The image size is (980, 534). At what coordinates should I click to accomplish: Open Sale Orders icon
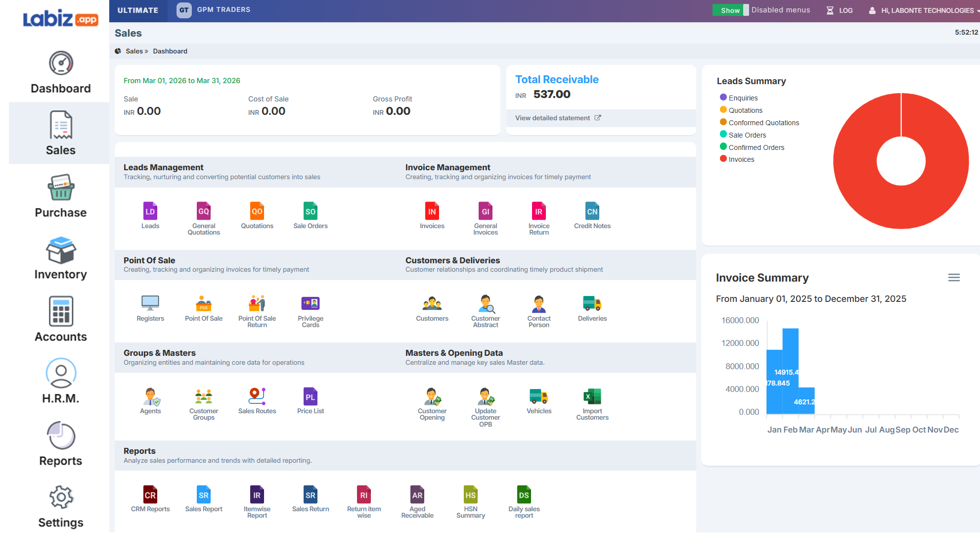click(x=311, y=211)
